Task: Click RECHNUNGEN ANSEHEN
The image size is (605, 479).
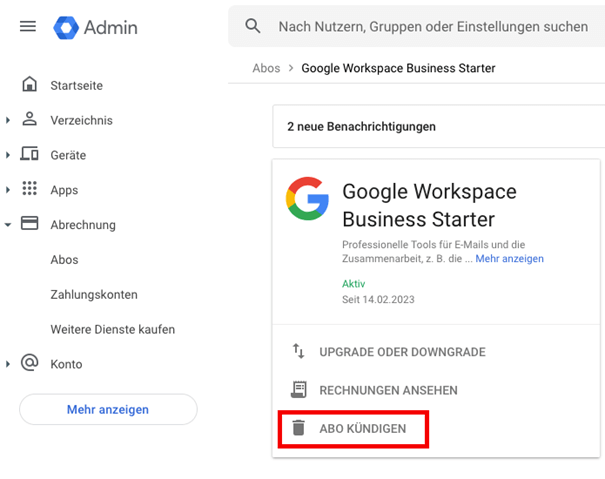Action: click(x=388, y=390)
